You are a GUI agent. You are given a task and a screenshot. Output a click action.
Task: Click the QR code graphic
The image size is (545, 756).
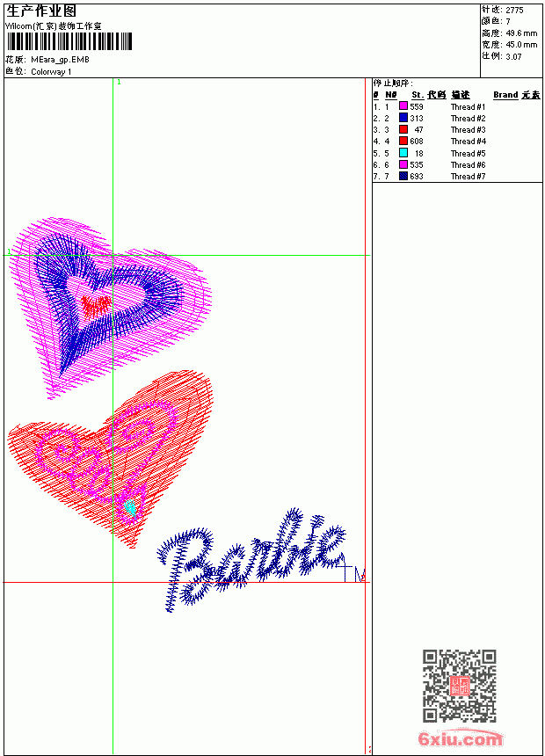tap(459, 686)
